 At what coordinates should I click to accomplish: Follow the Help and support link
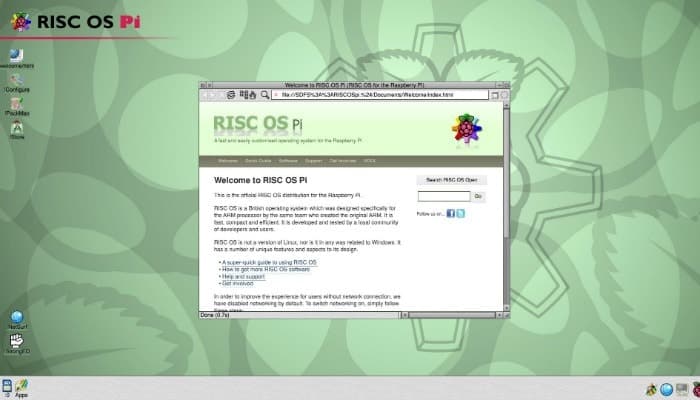tap(243, 277)
